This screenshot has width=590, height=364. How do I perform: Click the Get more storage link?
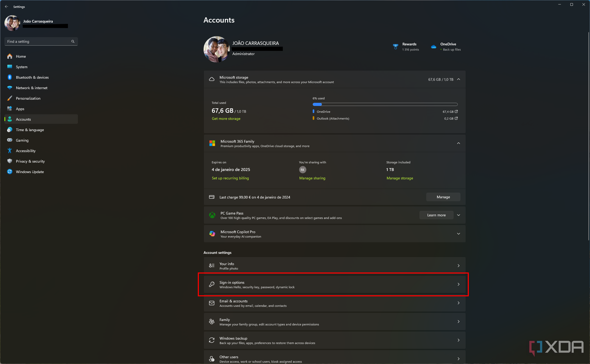pos(226,119)
